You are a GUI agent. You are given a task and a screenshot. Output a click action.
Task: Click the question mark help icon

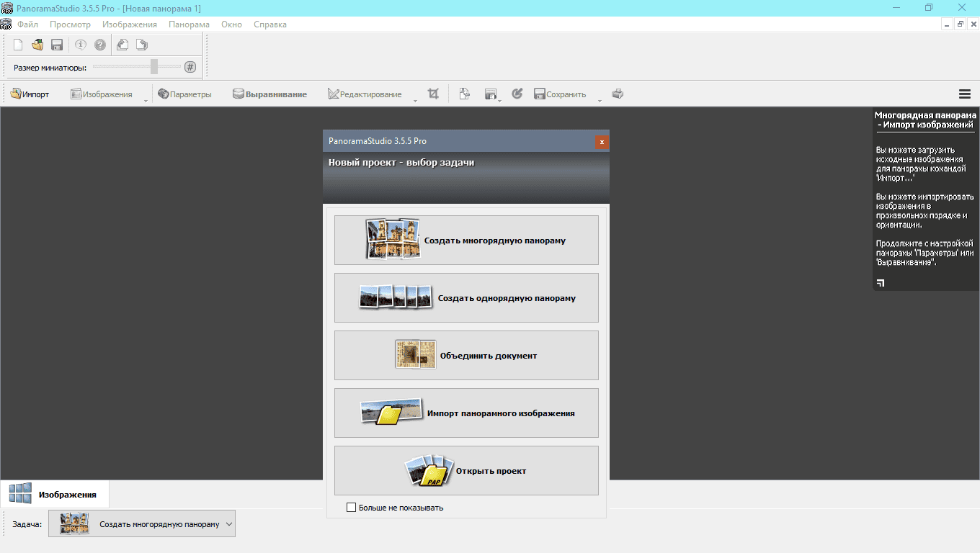[x=100, y=45]
